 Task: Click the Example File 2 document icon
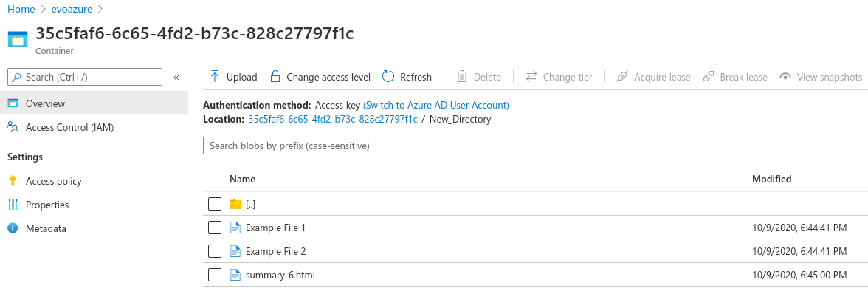235,251
